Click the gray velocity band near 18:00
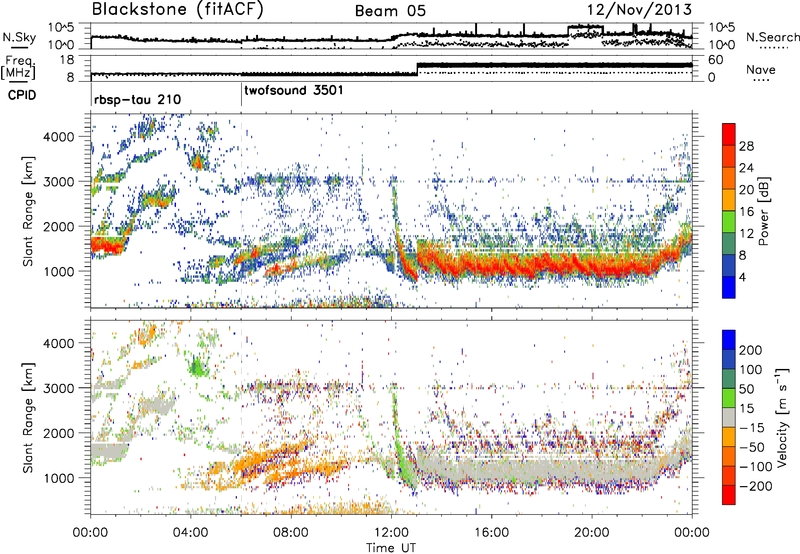Image resolution: width=800 pixels, height=554 pixels. tap(542, 467)
